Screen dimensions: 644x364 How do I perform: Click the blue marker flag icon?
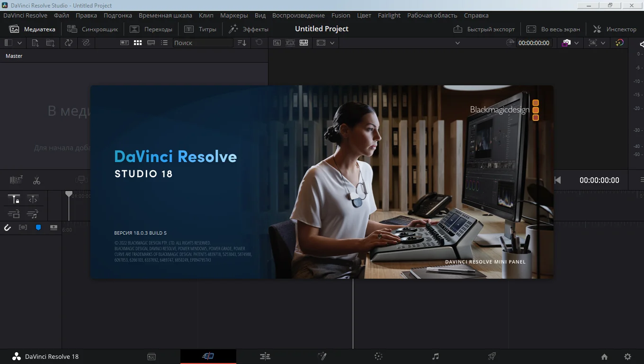(38, 227)
